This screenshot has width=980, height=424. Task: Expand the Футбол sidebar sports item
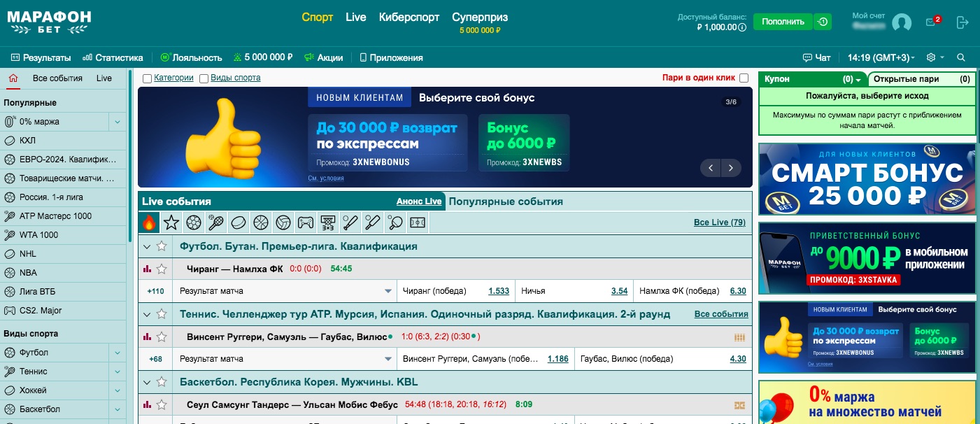pos(117,353)
